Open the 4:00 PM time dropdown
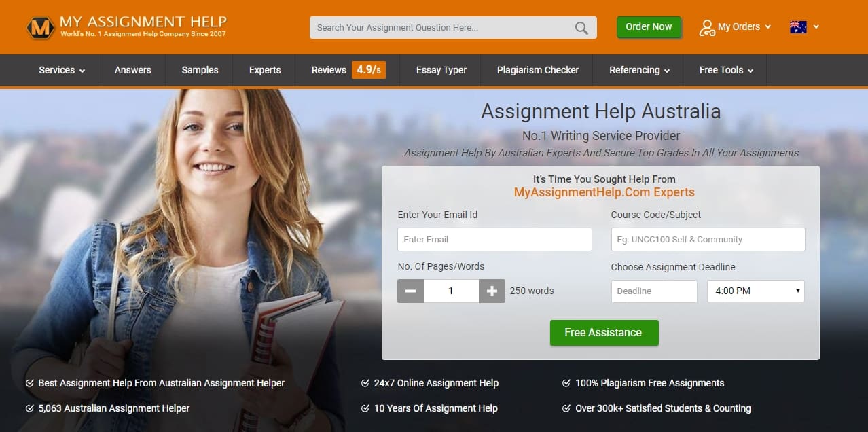 (756, 291)
